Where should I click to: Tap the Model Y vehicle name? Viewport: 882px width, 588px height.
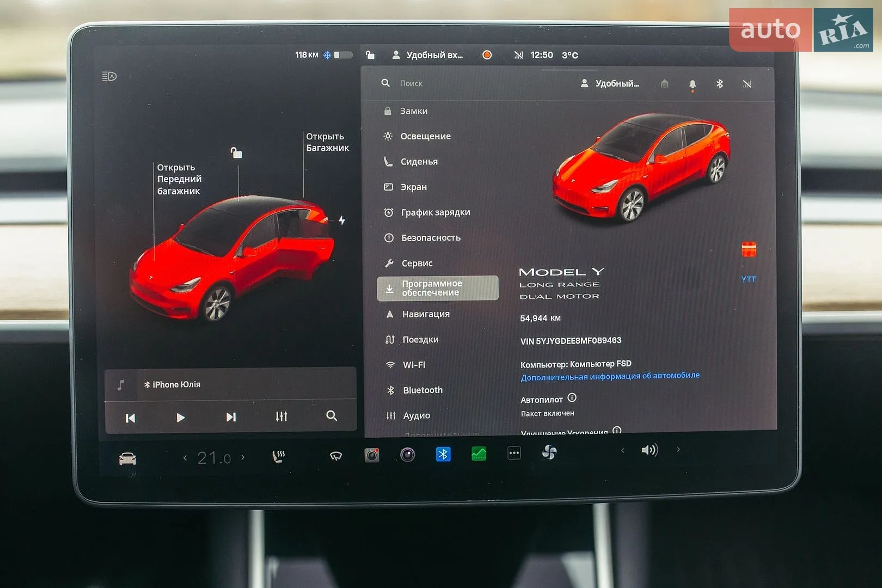tap(562, 272)
